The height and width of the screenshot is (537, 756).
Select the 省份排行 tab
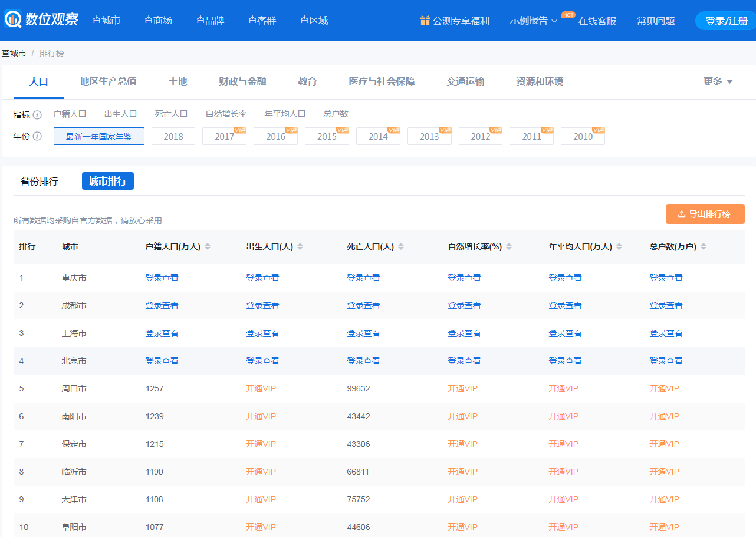40,182
